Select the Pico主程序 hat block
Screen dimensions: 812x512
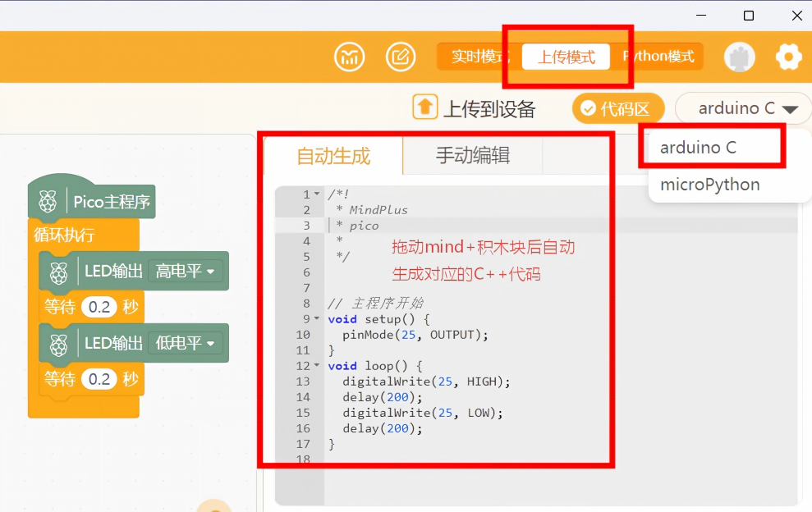pos(92,199)
